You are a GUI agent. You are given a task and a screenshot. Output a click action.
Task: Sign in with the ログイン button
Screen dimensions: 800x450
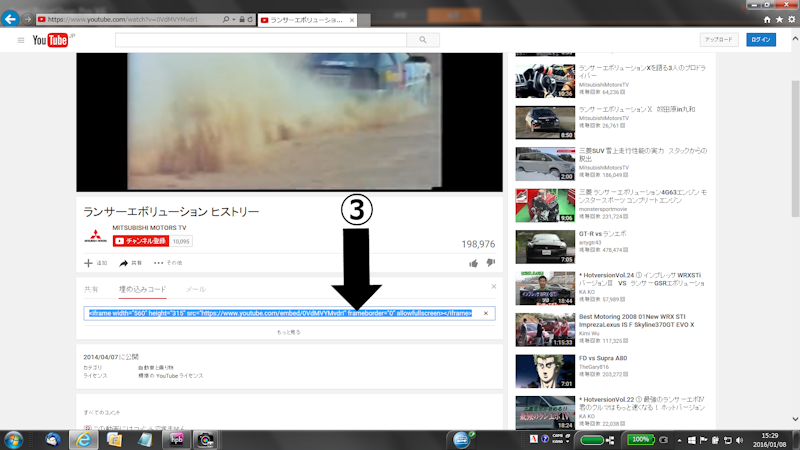click(x=761, y=39)
